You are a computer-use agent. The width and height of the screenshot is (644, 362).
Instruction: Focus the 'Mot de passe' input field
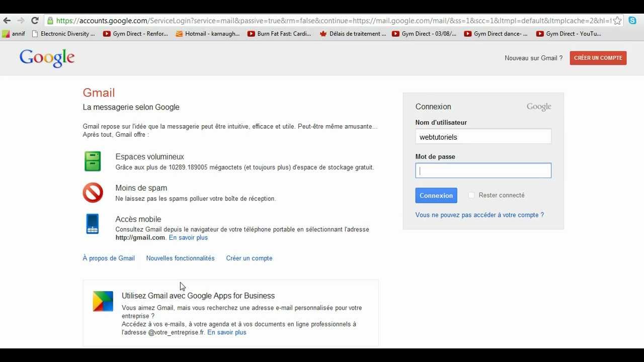coord(484,170)
